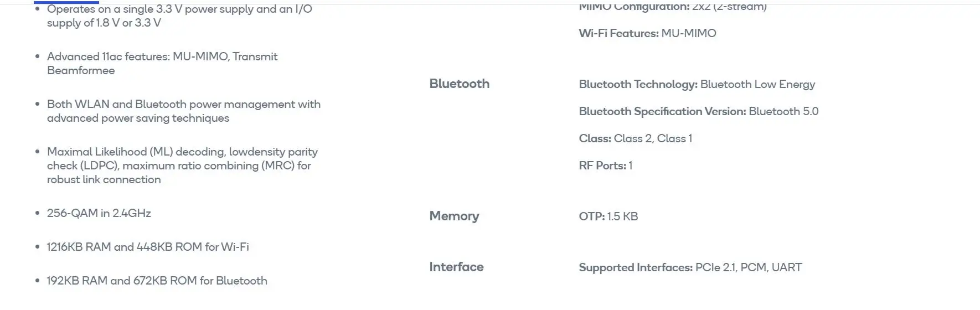Click '192KB RAM and 672KB ROM for Bluetooth'
This screenshot has width=980, height=310.
[157, 281]
